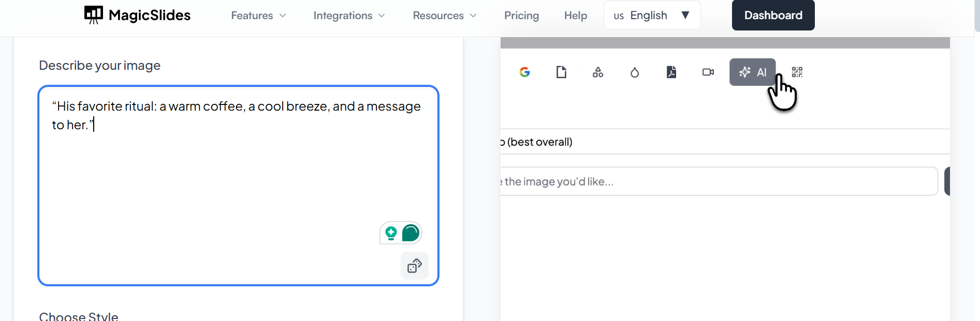Expand the Features dropdown menu
980x321 pixels.
click(258, 16)
